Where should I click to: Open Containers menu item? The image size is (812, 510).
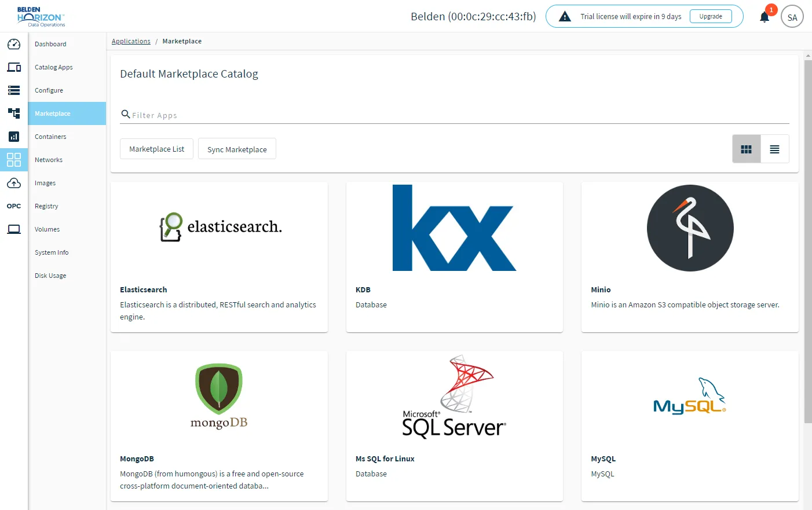point(67,137)
